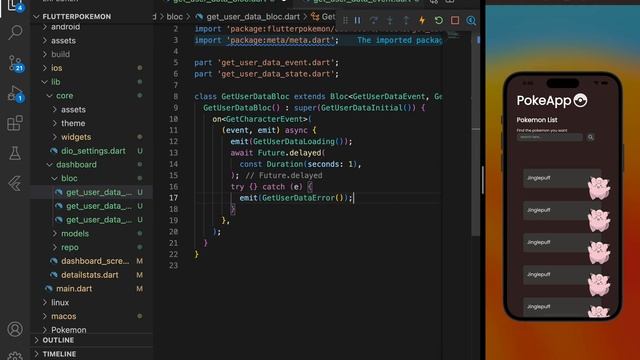Click search magnifier in PokeApp simulator
The height and width of the screenshot is (360, 640).
590,137
